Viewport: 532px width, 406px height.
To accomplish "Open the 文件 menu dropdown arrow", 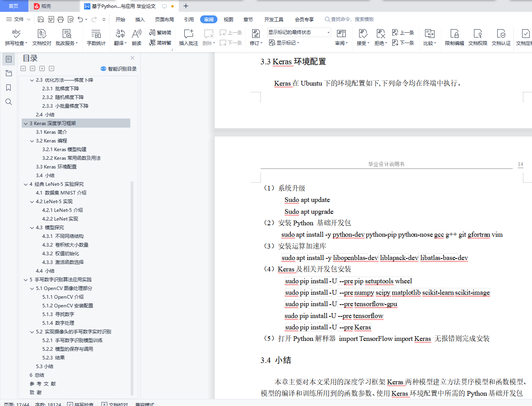I will click(29, 19).
